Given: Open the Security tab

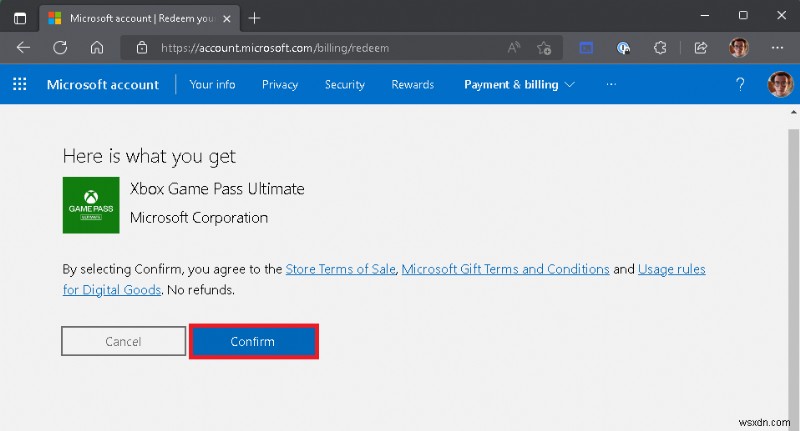Looking at the screenshot, I should (x=345, y=85).
